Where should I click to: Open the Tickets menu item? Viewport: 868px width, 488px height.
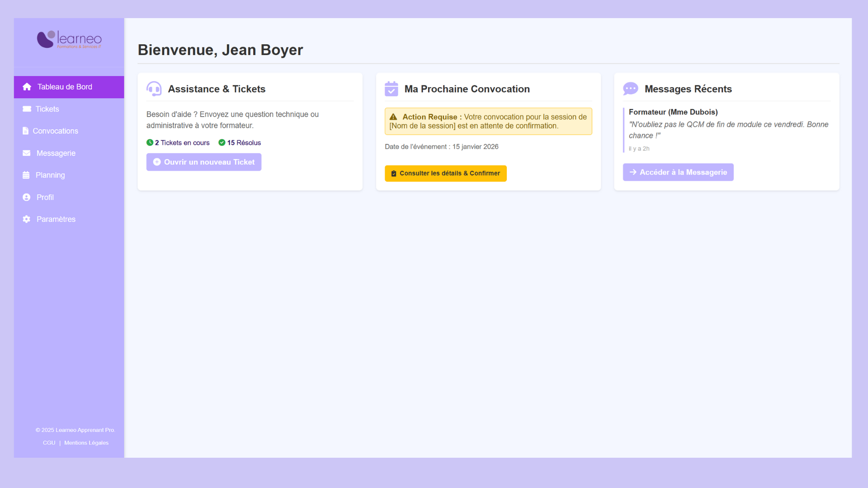[47, 109]
